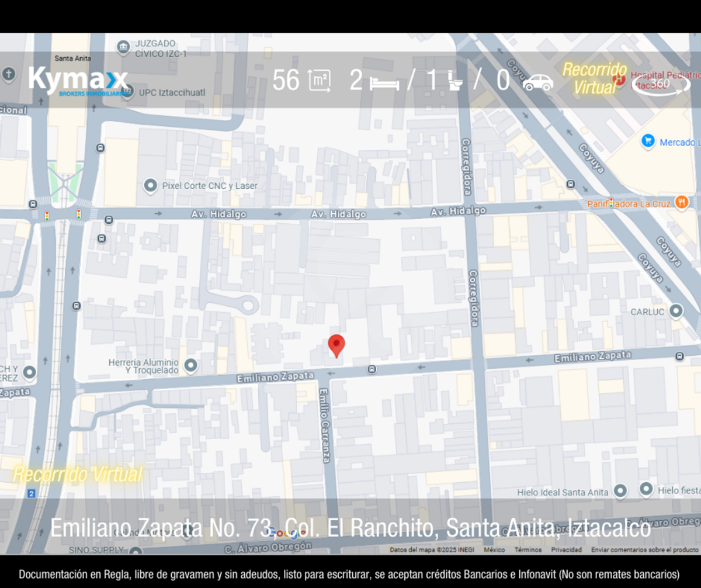Viewport: 701px width, 588px height.
Task: Click the 360 virtual tour icon
Action: pos(661,85)
